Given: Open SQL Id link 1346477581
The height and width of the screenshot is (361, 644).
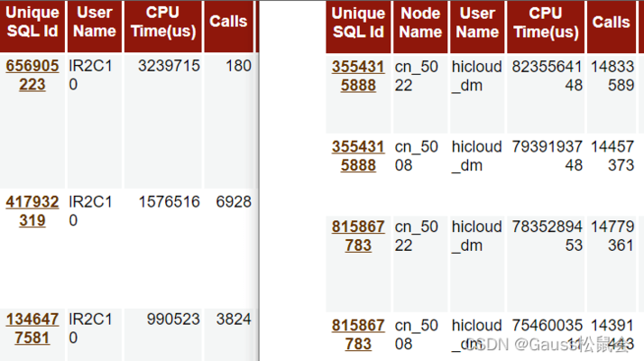Looking at the screenshot, I should point(32,329).
